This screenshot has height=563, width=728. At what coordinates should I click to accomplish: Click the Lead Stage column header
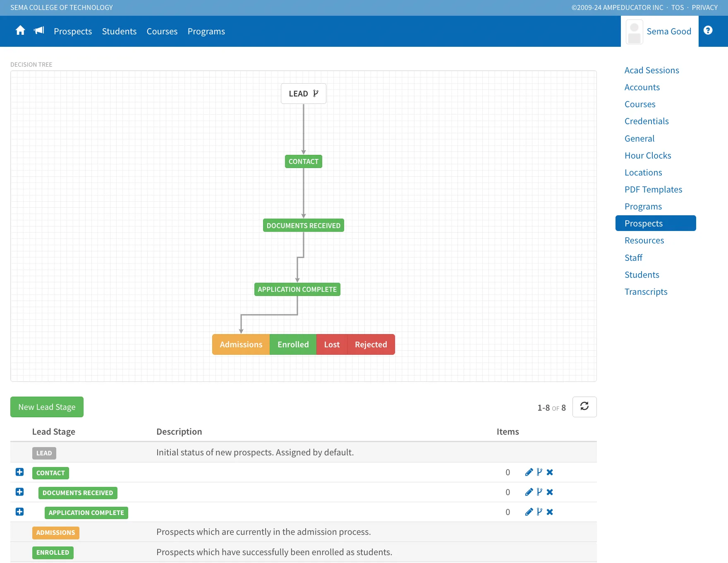tap(54, 432)
